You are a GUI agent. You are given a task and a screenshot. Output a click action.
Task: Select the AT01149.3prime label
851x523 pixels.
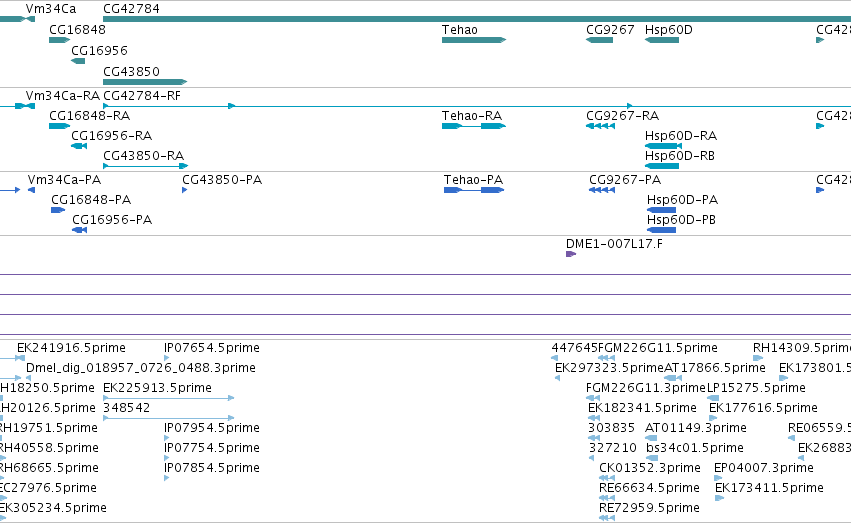(x=696, y=428)
